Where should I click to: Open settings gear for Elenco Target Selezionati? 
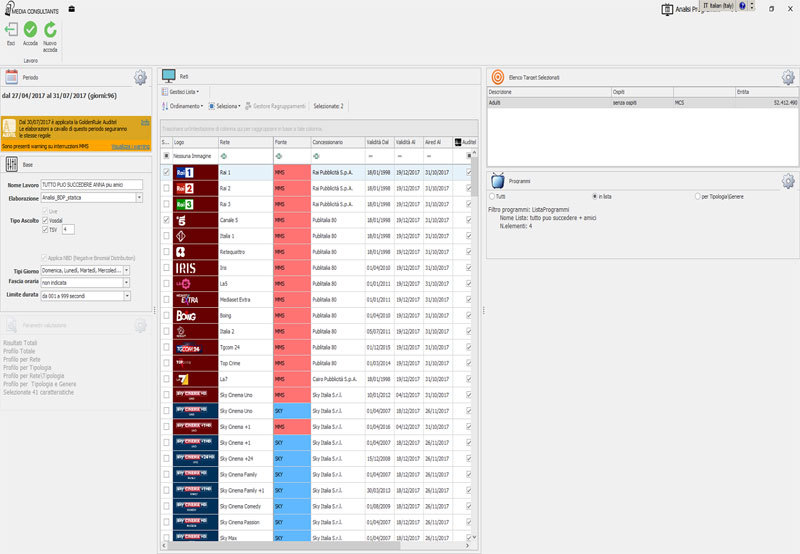(787, 77)
